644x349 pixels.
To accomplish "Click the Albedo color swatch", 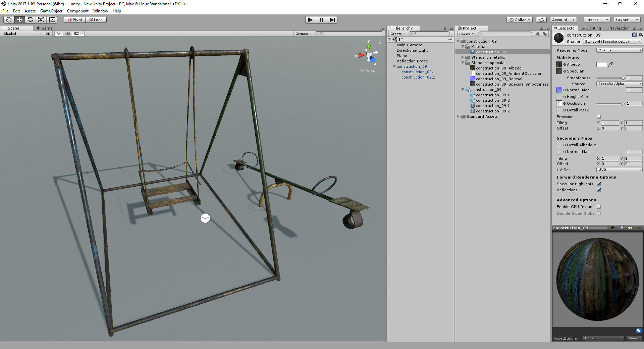I will click(602, 64).
